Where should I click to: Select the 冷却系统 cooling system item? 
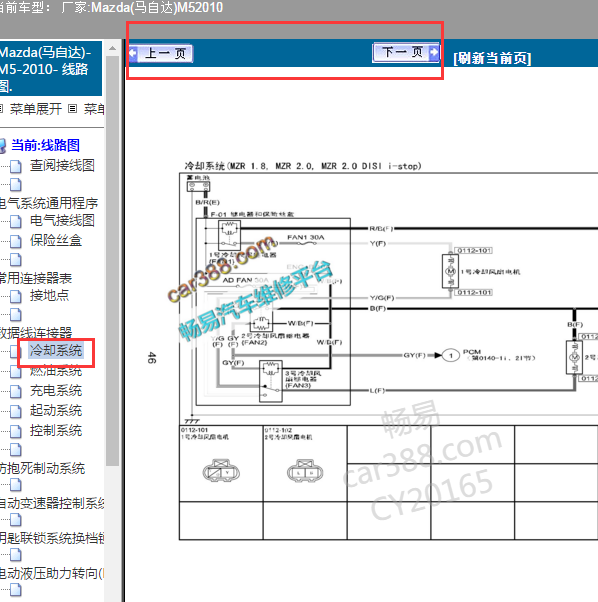(56, 351)
